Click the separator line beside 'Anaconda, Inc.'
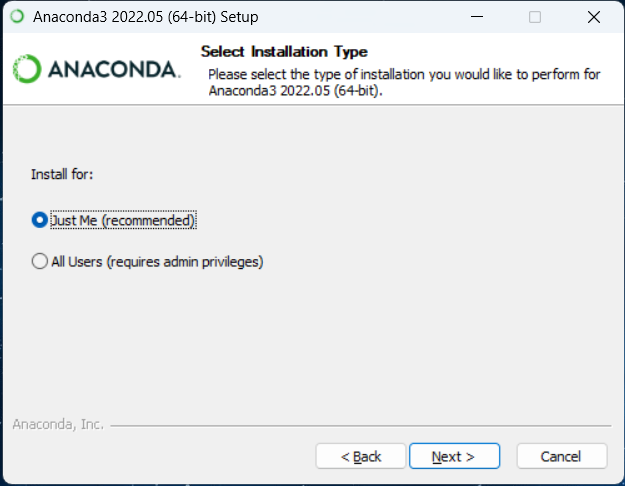This screenshot has height=486, width=625. pyautogui.click(x=360, y=425)
